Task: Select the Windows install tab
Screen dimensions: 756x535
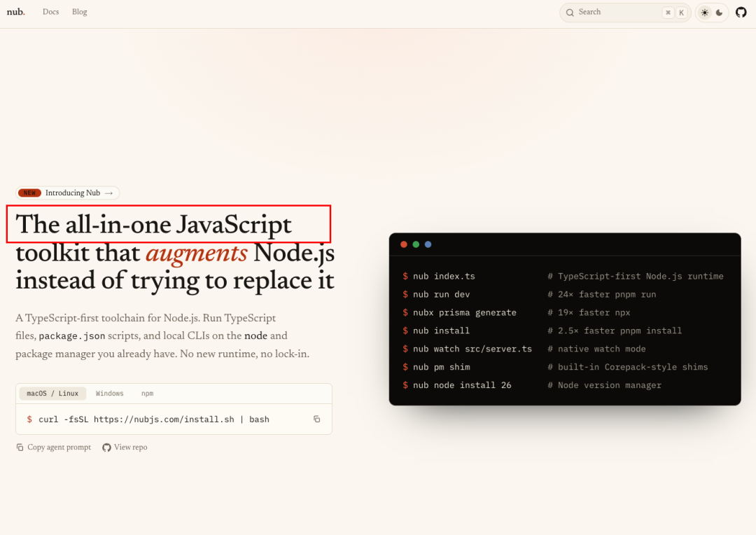Action: pos(109,394)
